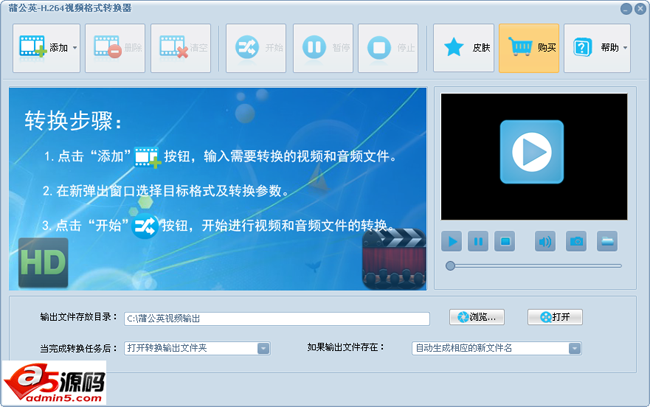This screenshot has height=407, width=650.
Task: Click the preview playback seek slider
Action: pos(534,265)
